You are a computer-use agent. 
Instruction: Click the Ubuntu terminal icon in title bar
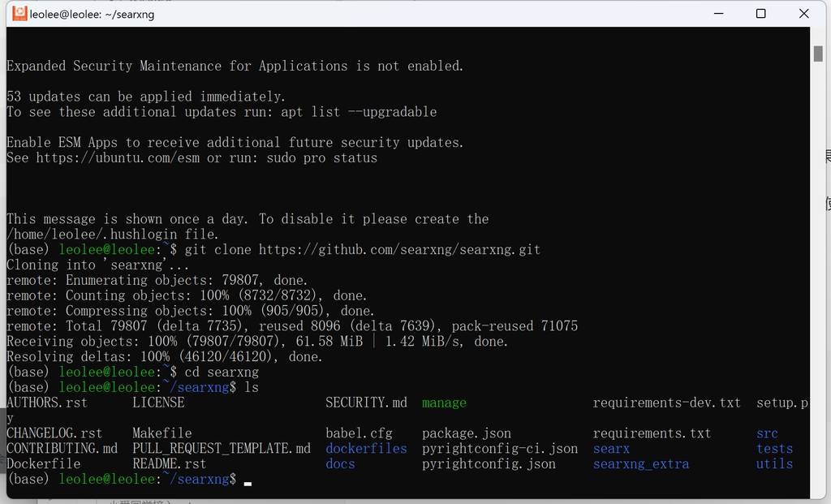click(x=19, y=14)
